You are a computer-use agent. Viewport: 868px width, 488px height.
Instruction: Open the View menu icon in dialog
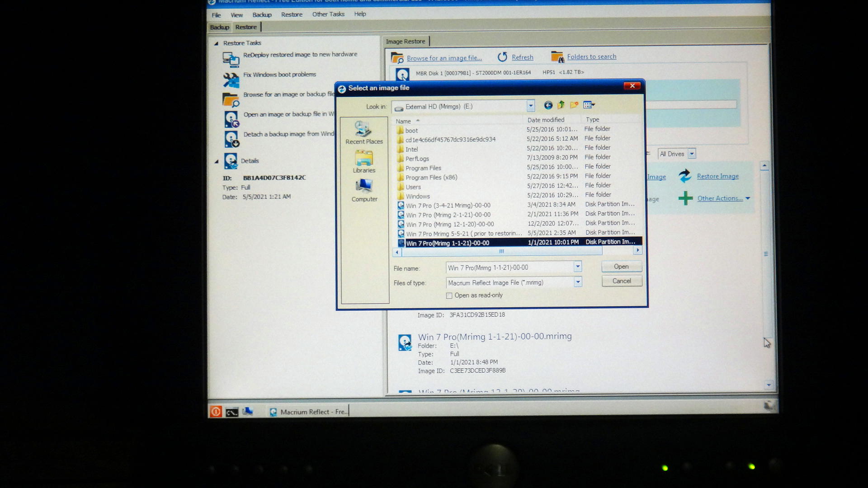coord(589,105)
